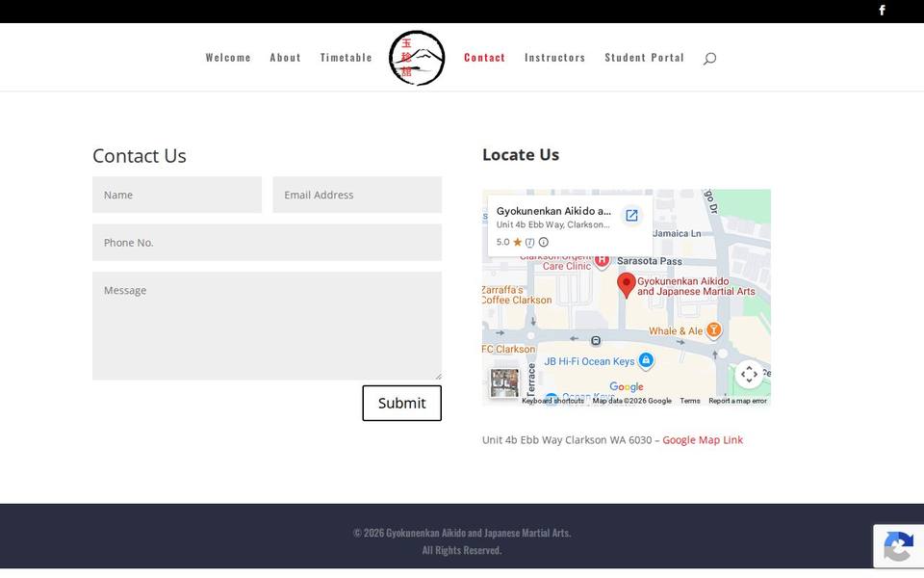This screenshot has width=924, height=578.
Task: Click into the Phone No. field
Action: pos(267,243)
